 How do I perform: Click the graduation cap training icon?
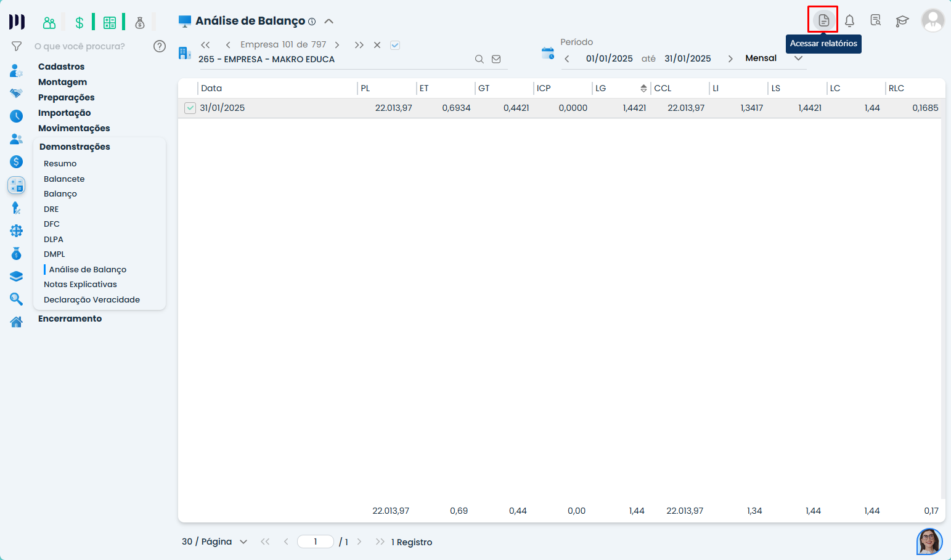[902, 21]
